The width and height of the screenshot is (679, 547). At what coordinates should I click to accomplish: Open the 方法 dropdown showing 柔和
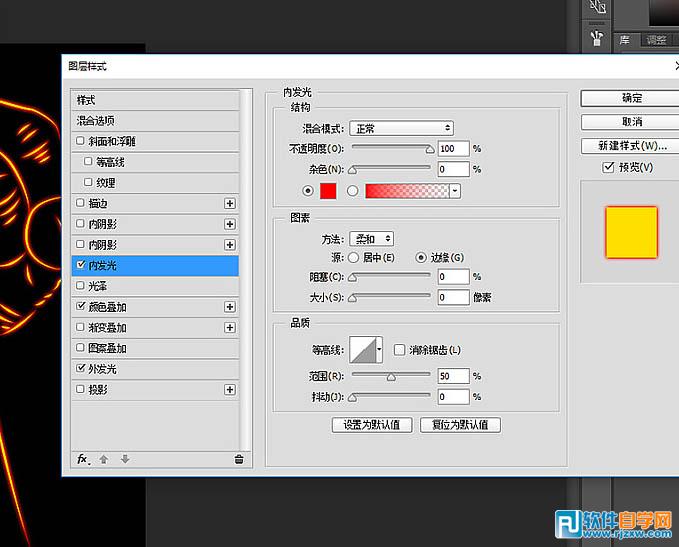[372, 239]
